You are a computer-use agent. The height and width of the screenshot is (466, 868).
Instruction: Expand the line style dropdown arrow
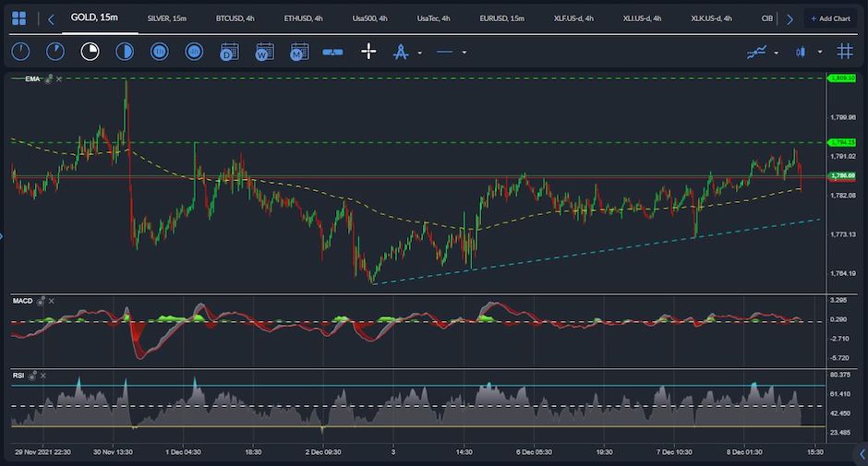pos(464,53)
